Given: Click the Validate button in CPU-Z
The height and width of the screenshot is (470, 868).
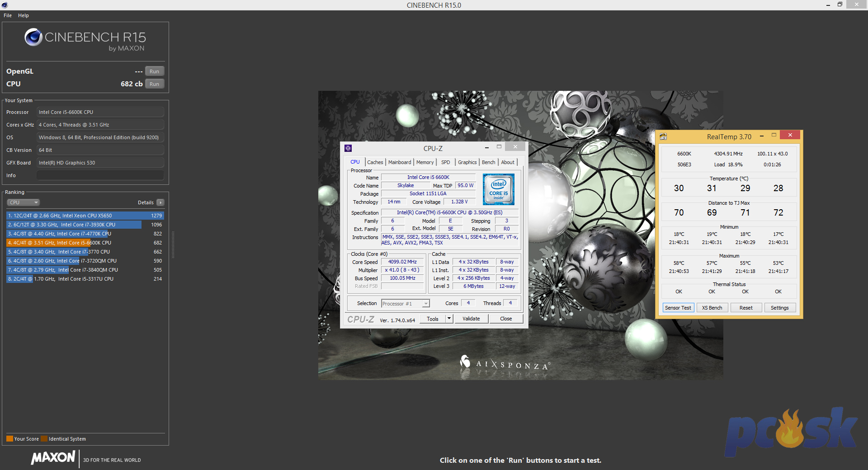Looking at the screenshot, I should click(x=471, y=319).
